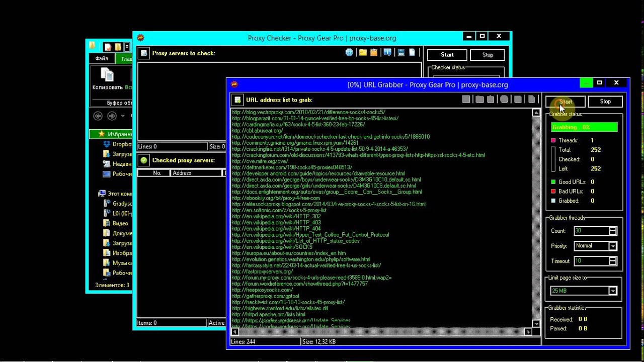Click the yellow folder icon in Proxy Checker toolbar
Screen dimensions: 644x362
coord(363,53)
